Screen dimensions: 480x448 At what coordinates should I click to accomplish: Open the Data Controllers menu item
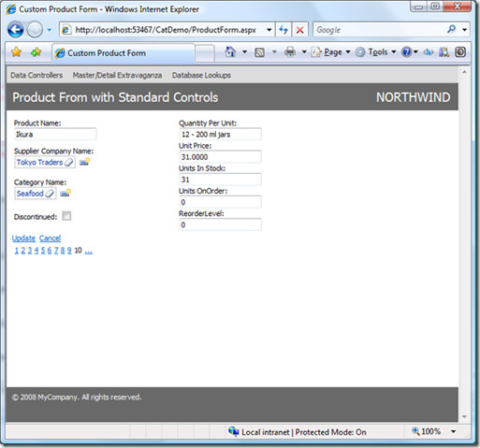[36, 75]
